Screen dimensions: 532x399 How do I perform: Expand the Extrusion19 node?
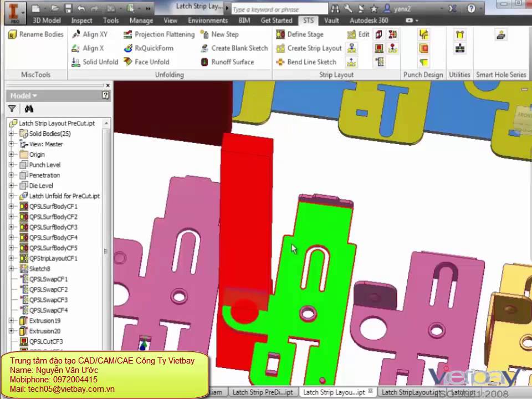tap(11, 321)
